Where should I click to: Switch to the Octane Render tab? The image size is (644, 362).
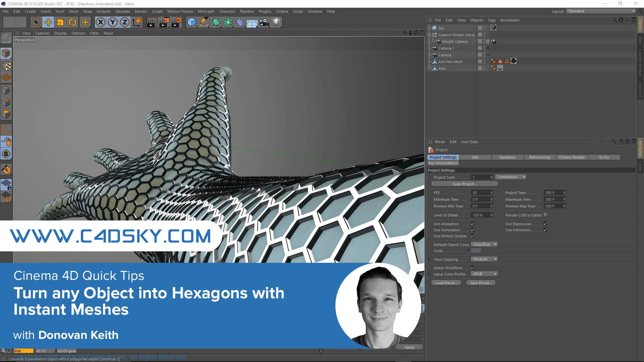572,157
